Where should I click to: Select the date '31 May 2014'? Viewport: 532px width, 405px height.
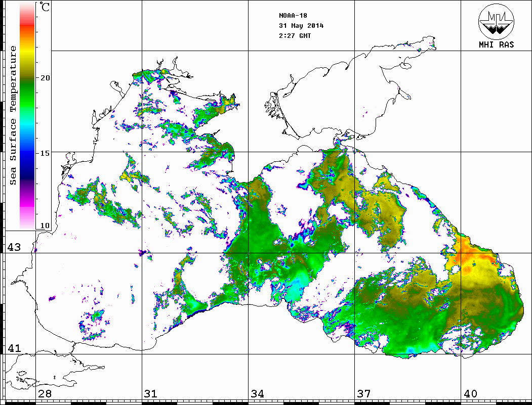(x=301, y=26)
